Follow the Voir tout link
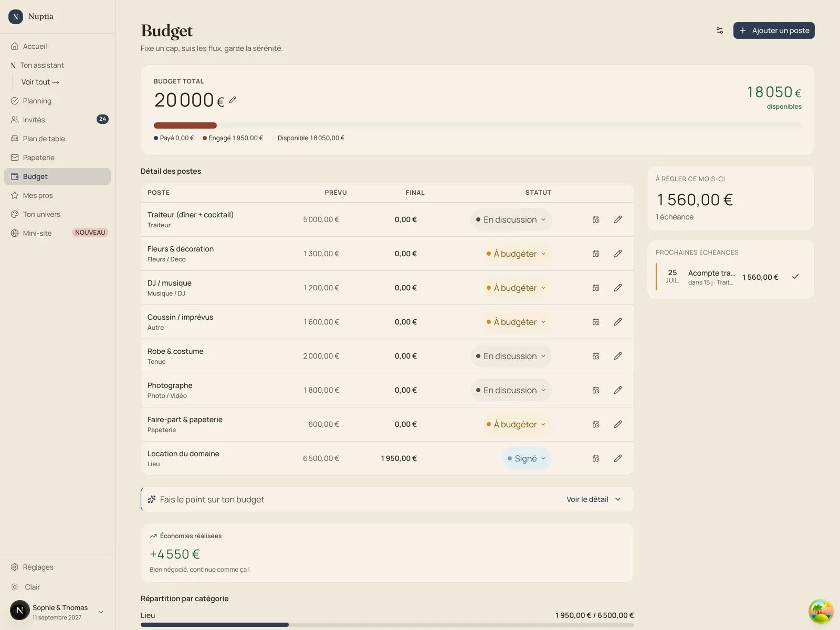 click(x=40, y=82)
